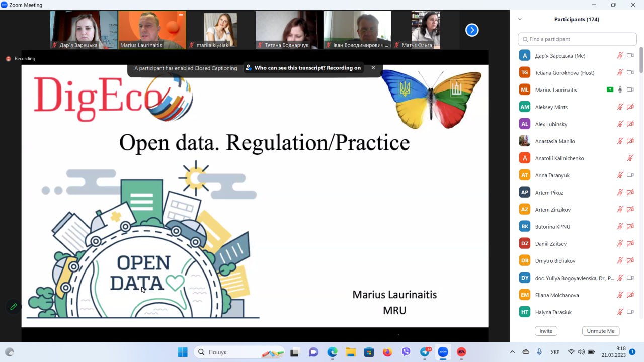
Task: Click Anatolii Kalinichenko's muted microphone icon
Action: pyautogui.click(x=630, y=158)
